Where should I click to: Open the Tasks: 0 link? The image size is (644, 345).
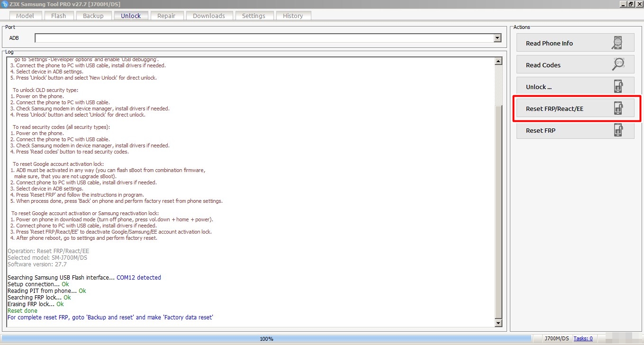pos(583,338)
